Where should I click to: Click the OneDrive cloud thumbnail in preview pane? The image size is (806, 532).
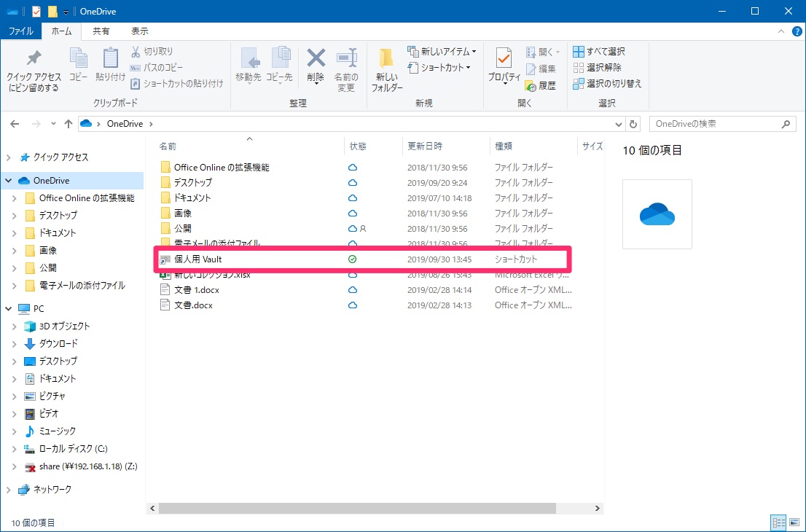[x=657, y=214]
